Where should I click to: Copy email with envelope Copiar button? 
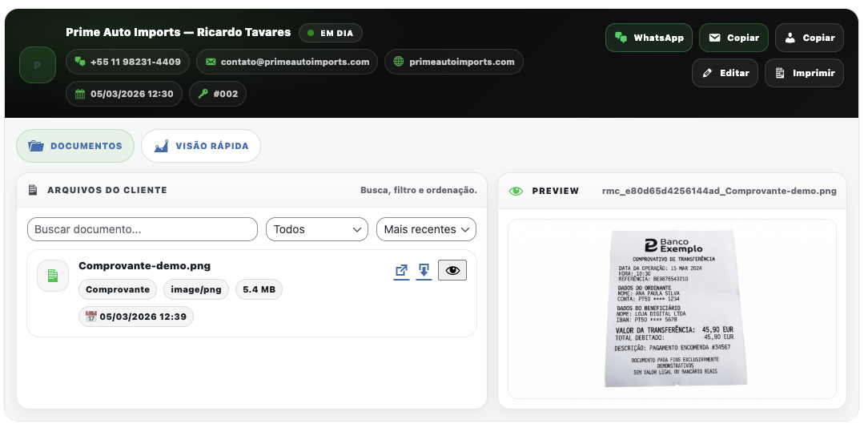pos(733,38)
